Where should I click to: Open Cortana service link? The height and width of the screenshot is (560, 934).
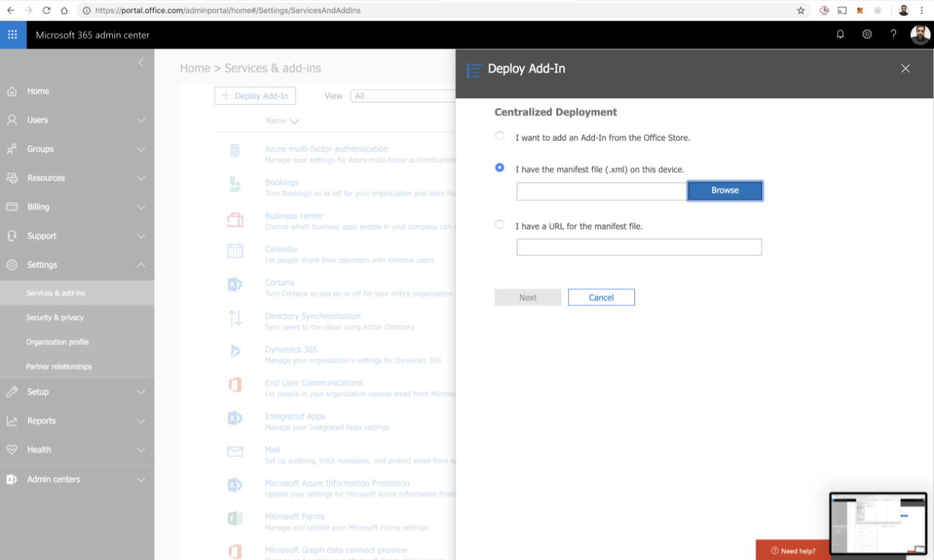click(279, 283)
